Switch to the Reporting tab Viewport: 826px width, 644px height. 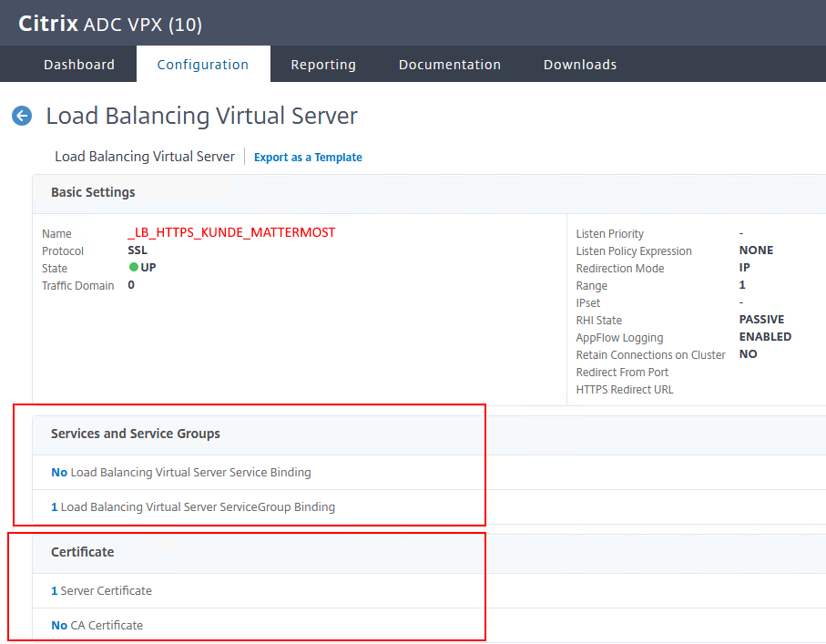pos(323,65)
